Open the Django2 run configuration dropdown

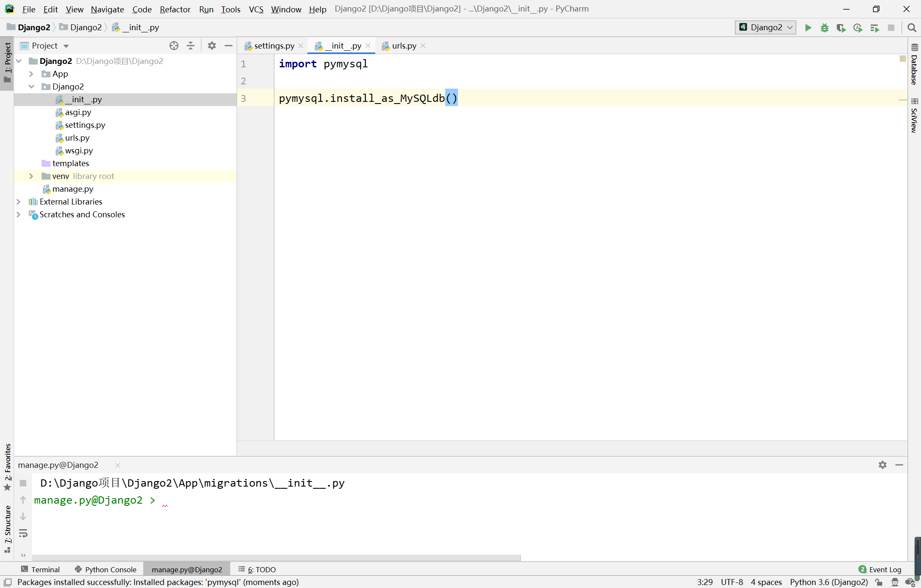coord(765,28)
